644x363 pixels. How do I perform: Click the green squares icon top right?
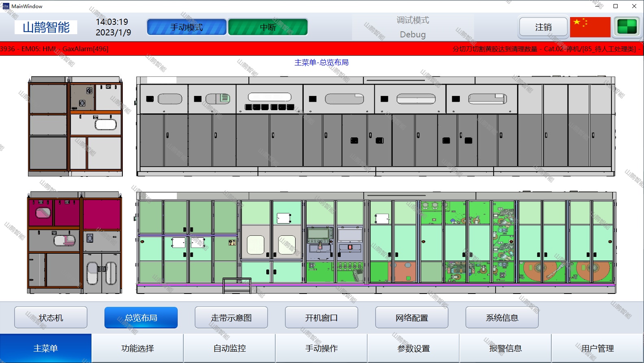627,27
